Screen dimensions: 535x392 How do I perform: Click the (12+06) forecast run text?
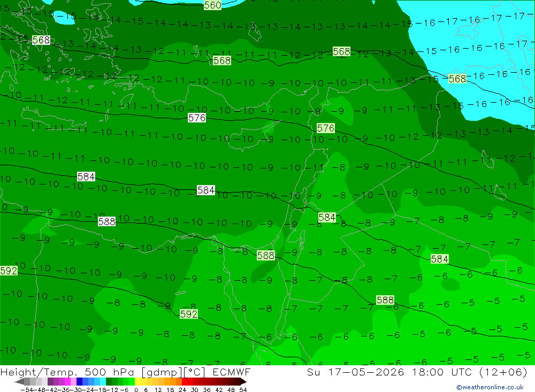click(x=503, y=372)
